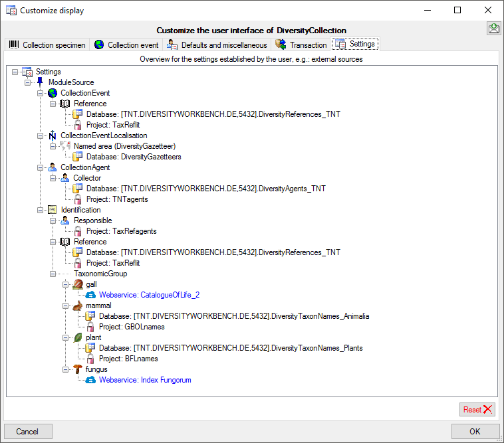Screen dimensions: 504x443
Task: Click the Reset button
Action: click(x=477, y=409)
